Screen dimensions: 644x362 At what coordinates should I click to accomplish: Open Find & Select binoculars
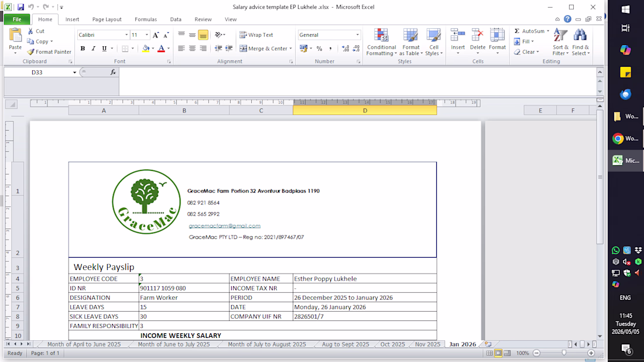pos(580,42)
